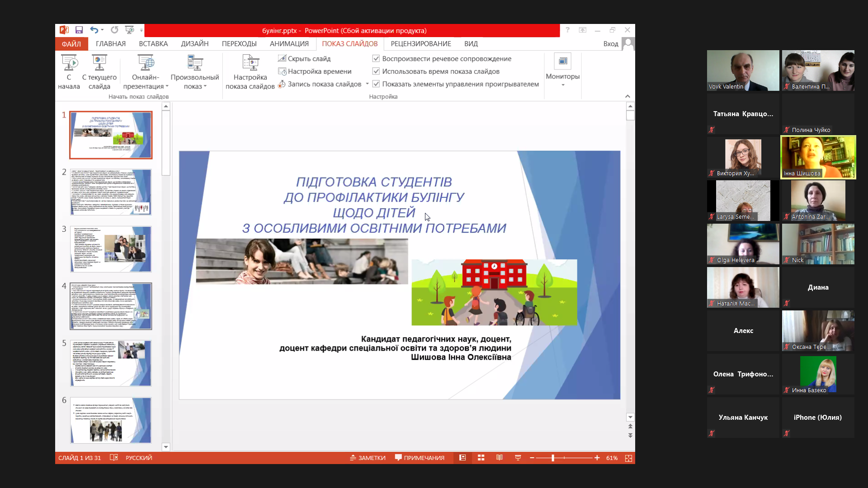Screen dimensions: 868x488
Task: Select slide 3 thumbnail
Action: point(111,249)
